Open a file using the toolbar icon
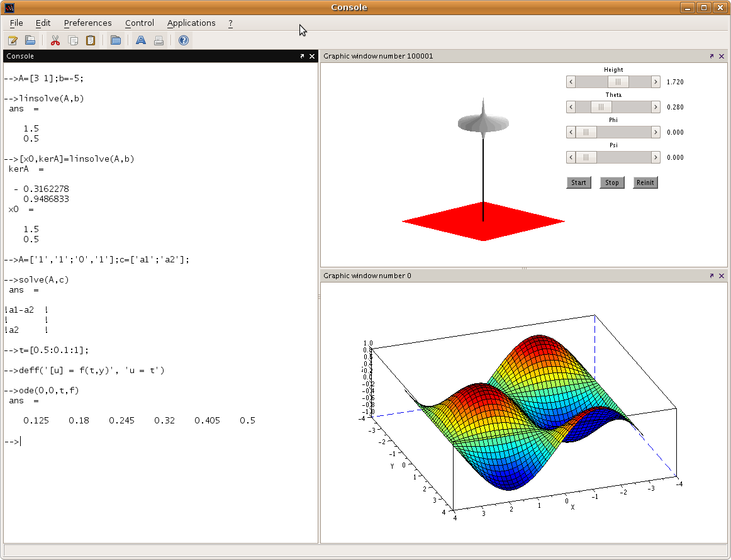The height and width of the screenshot is (560, 731). [x=30, y=40]
